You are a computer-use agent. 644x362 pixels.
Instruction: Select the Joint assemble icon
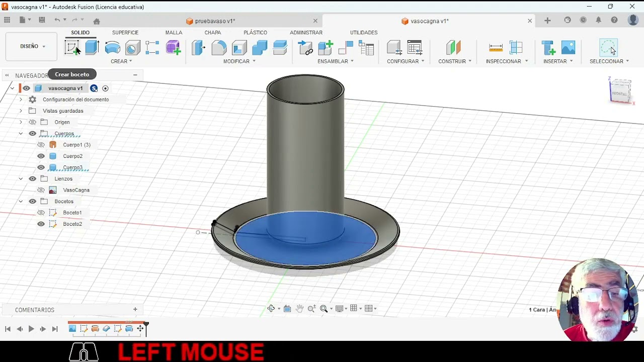346,48
